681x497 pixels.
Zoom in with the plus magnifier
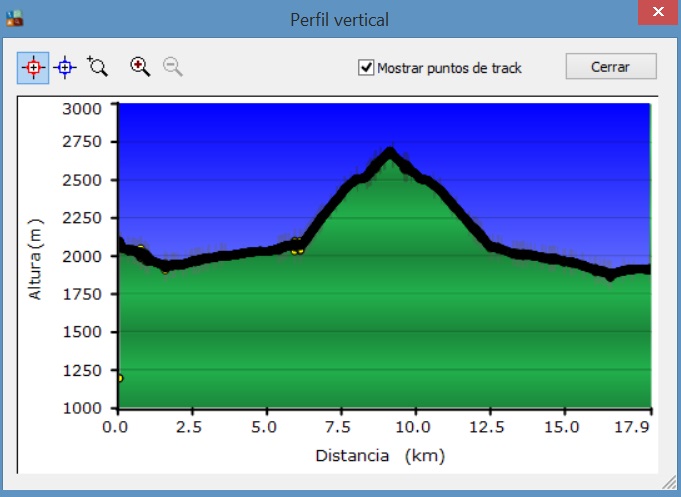click(x=140, y=67)
